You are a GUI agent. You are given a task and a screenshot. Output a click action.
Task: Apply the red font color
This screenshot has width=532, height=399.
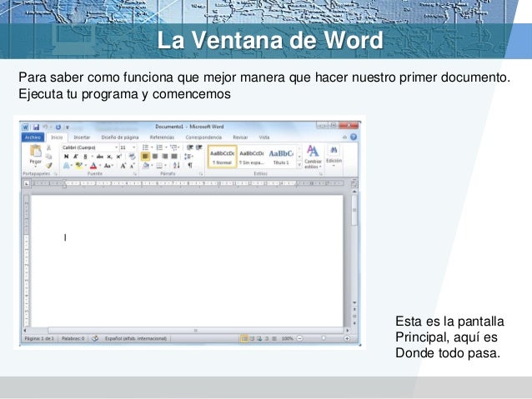[93, 166]
